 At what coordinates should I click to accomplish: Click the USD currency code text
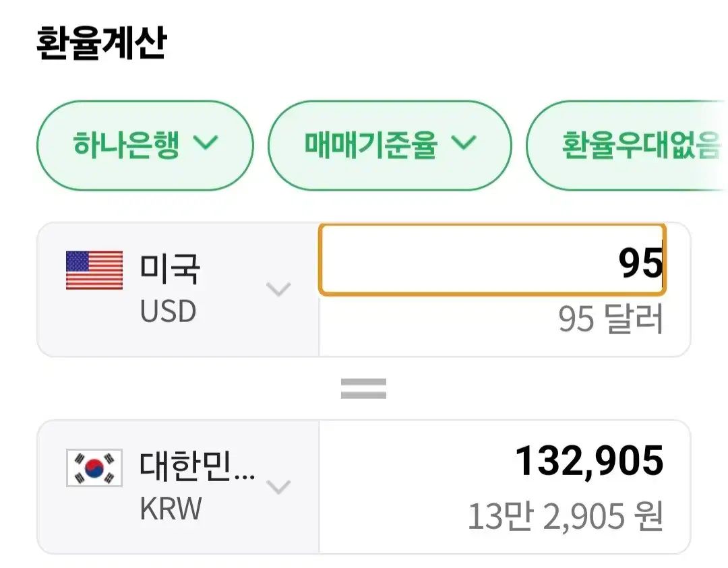click(168, 311)
